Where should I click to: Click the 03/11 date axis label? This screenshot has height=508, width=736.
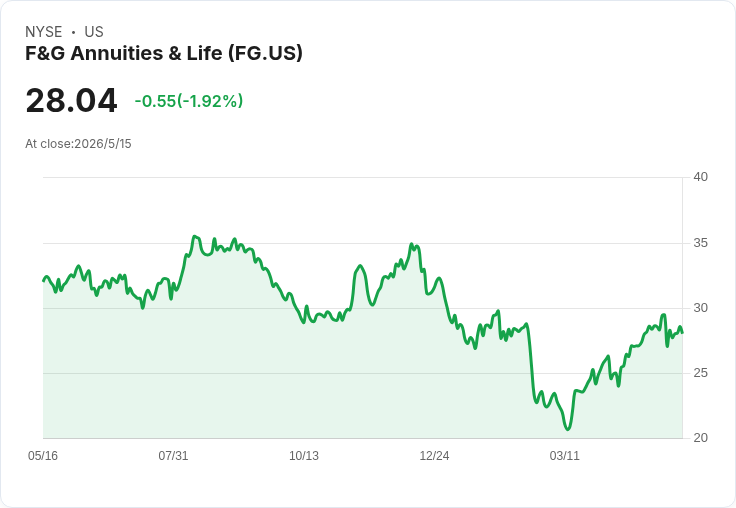pos(565,455)
